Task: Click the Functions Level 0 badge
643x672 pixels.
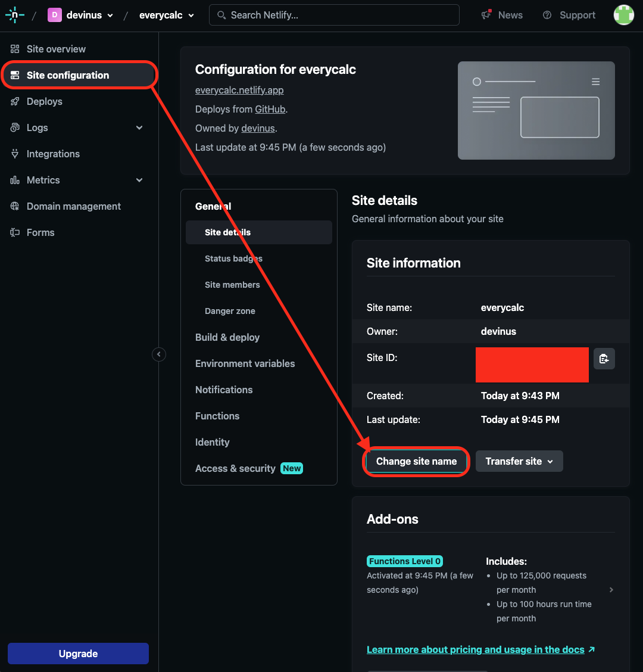Action: click(404, 561)
